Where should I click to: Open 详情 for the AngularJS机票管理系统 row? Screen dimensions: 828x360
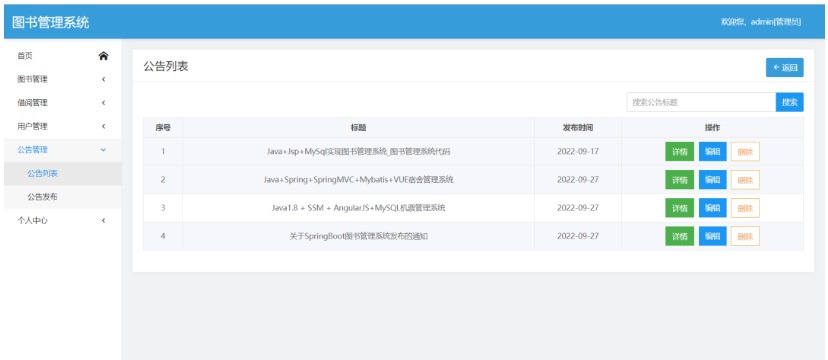[680, 208]
